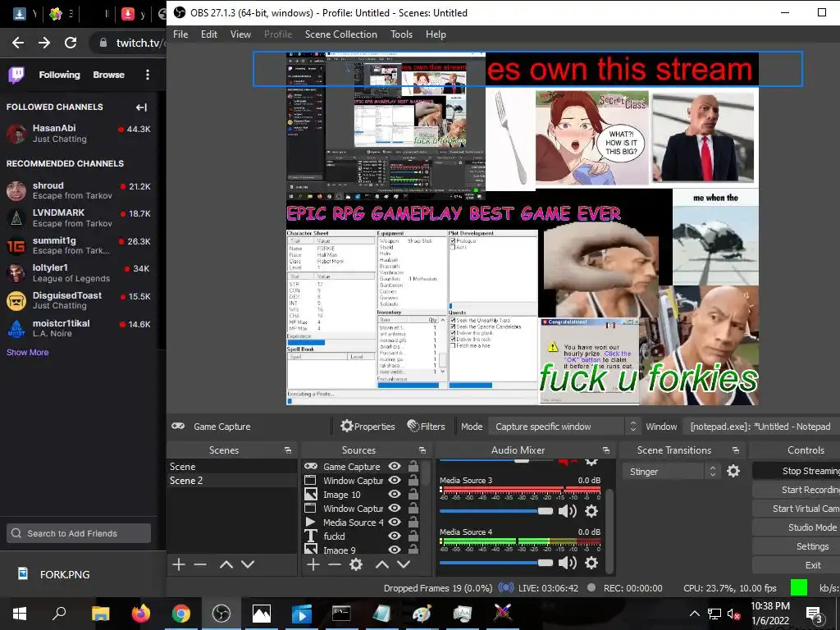Open OBS Settings from Controls
840x630 pixels.
pyautogui.click(x=796, y=546)
